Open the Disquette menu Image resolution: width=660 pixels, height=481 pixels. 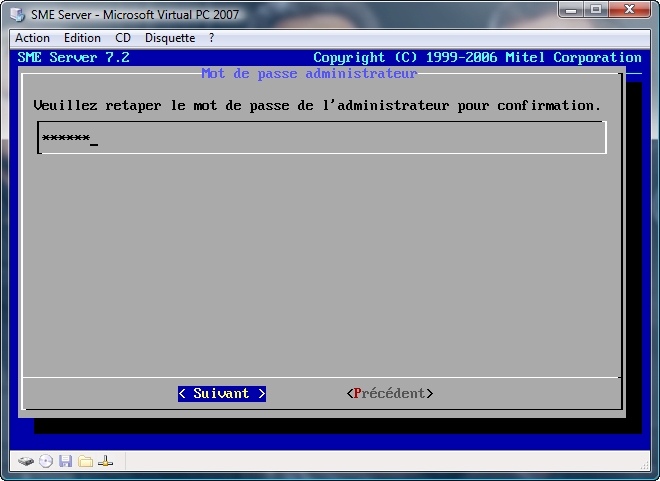(170, 38)
